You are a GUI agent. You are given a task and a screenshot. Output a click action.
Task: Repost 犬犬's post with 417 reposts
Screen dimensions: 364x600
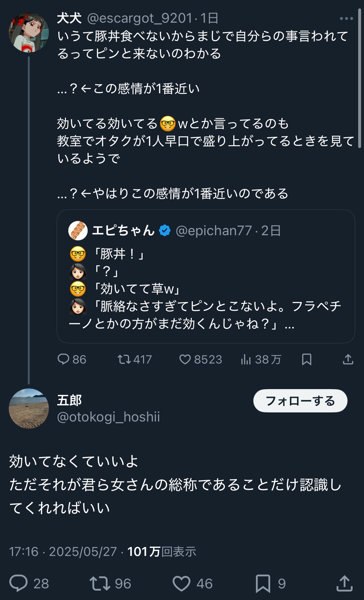tap(124, 359)
